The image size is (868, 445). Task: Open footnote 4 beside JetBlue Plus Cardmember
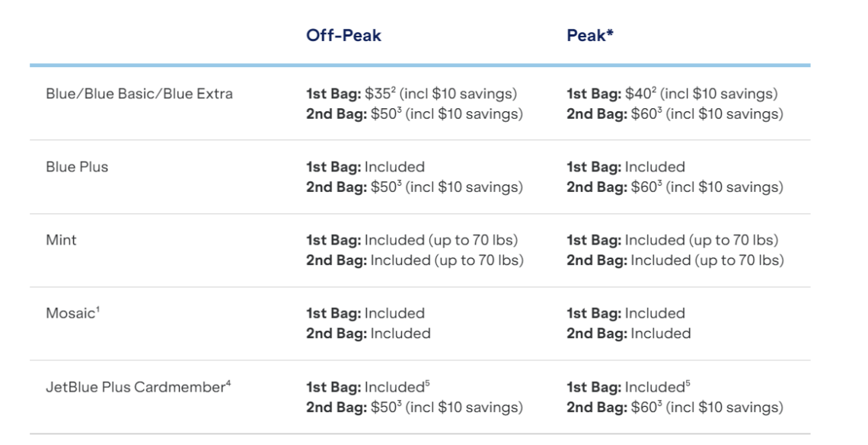[228, 383]
